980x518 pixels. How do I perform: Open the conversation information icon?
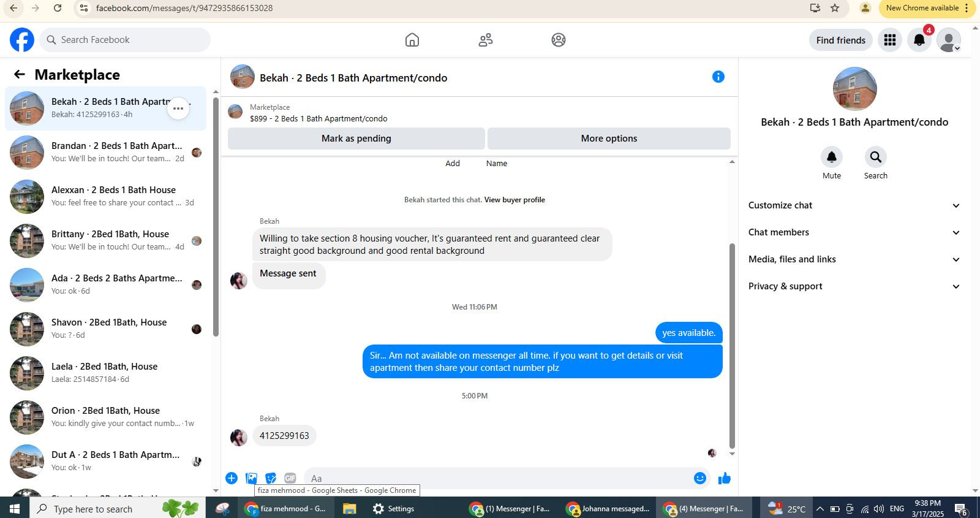pyautogui.click(x=718, y=77)
